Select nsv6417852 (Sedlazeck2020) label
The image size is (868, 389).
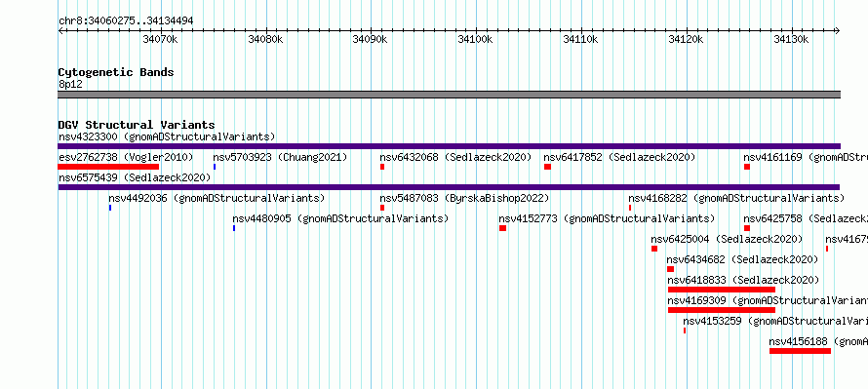point(619,157)
